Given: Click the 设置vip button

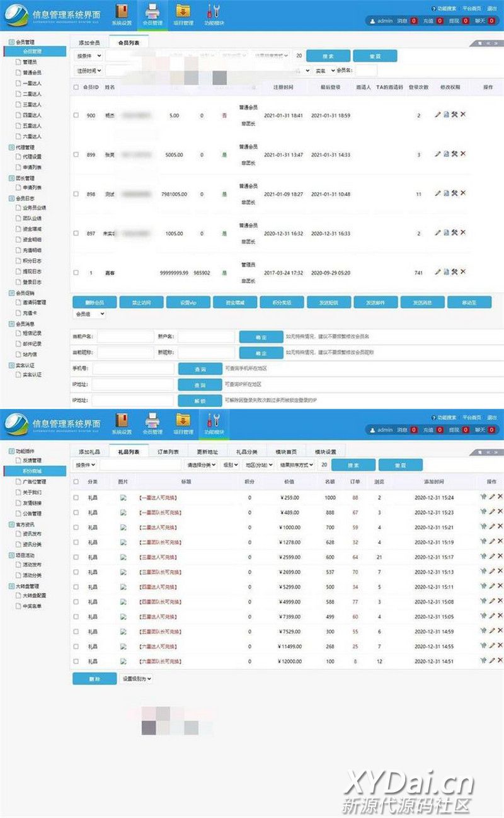Looking at the screenshot, I should pos(188,302).
